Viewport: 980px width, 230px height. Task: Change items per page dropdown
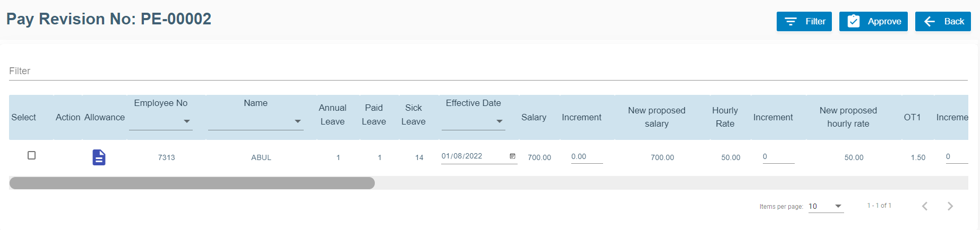pyautogui.click(x=826, y=206)
